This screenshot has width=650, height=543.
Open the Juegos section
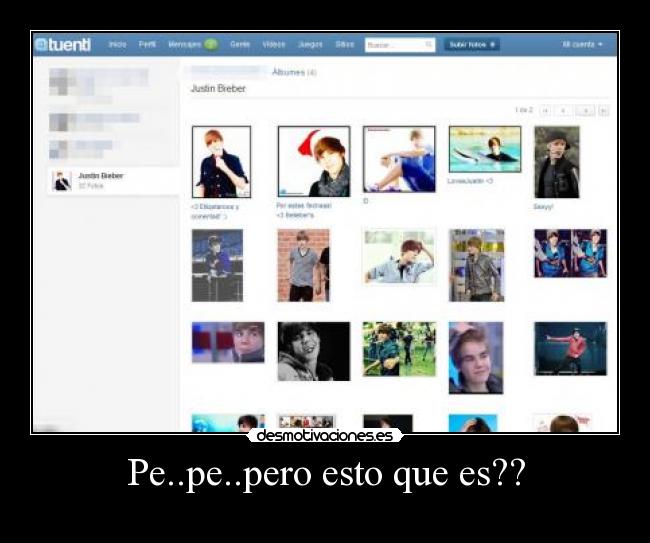tap(310, 44)
